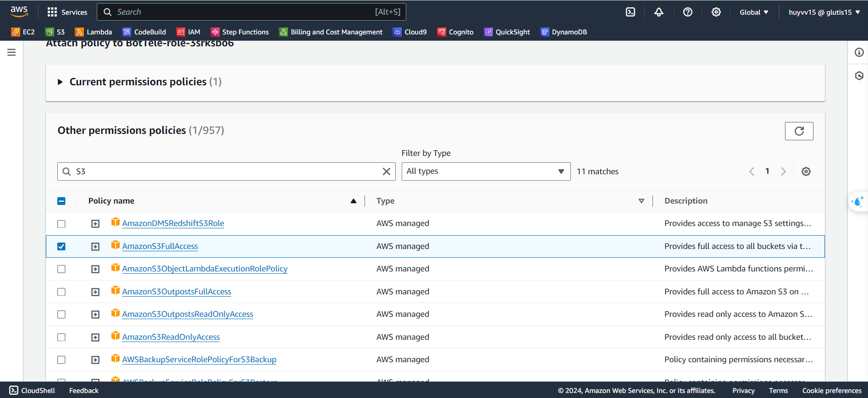Open the floating assistant sparkle icon

pyautogui.click(x=857, y=201)
